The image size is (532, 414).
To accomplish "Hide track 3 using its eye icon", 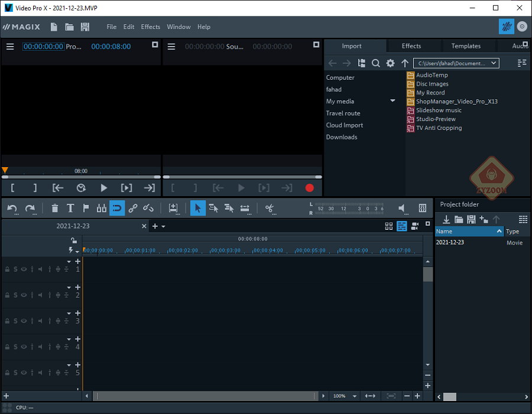I will 24,321.
